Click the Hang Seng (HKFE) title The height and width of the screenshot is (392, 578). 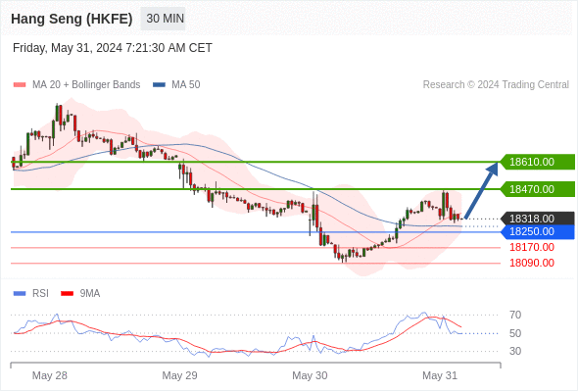tap(72, 19)
